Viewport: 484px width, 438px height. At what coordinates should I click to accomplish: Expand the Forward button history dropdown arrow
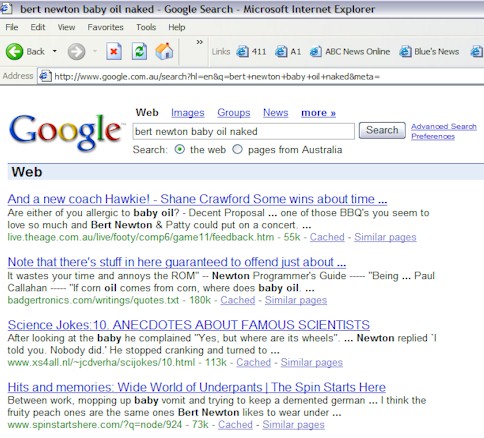95,51
